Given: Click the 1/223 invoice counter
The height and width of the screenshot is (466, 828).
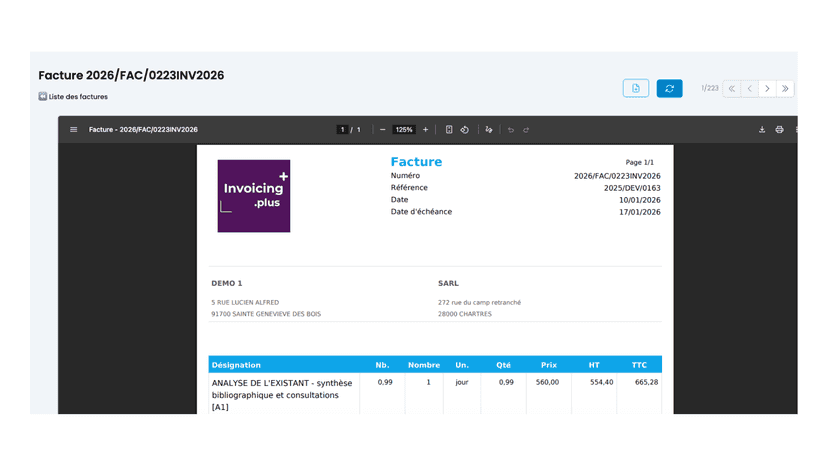Looking at the screenshot, I should 710,88.
